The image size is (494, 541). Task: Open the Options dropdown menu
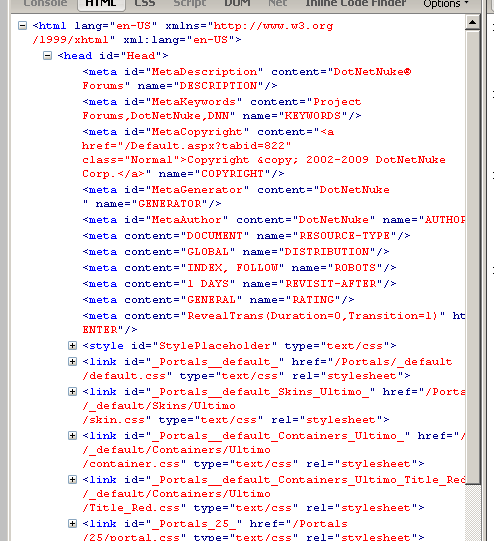pos(446,3)
